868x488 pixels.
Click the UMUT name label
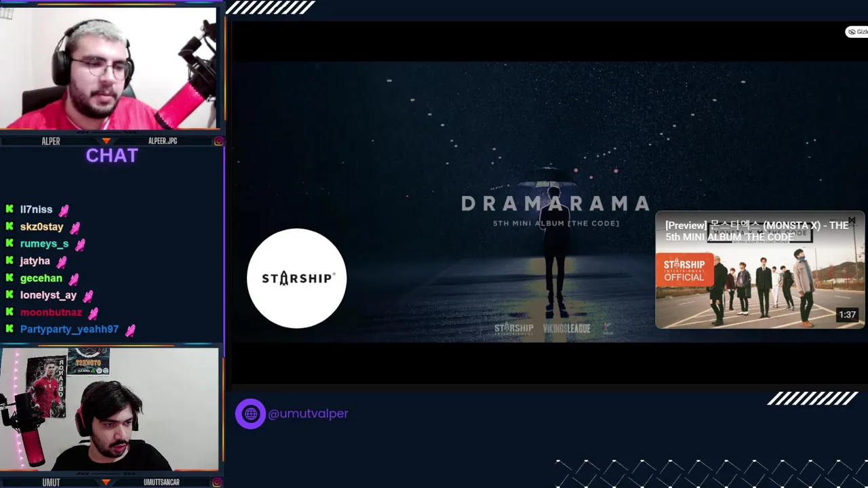point(51,482)
